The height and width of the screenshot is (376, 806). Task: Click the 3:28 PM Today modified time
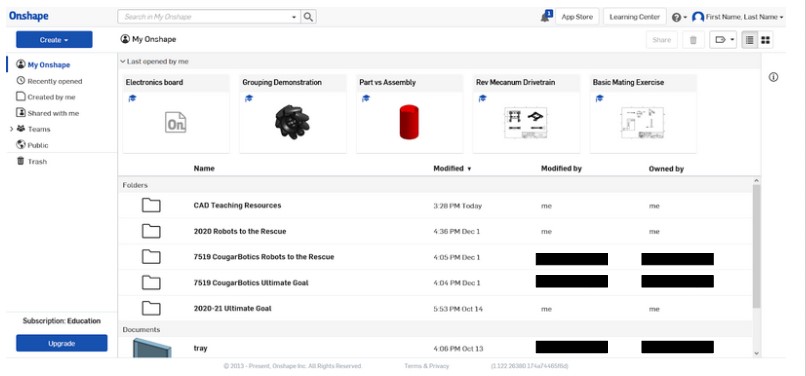click(457, 206)
